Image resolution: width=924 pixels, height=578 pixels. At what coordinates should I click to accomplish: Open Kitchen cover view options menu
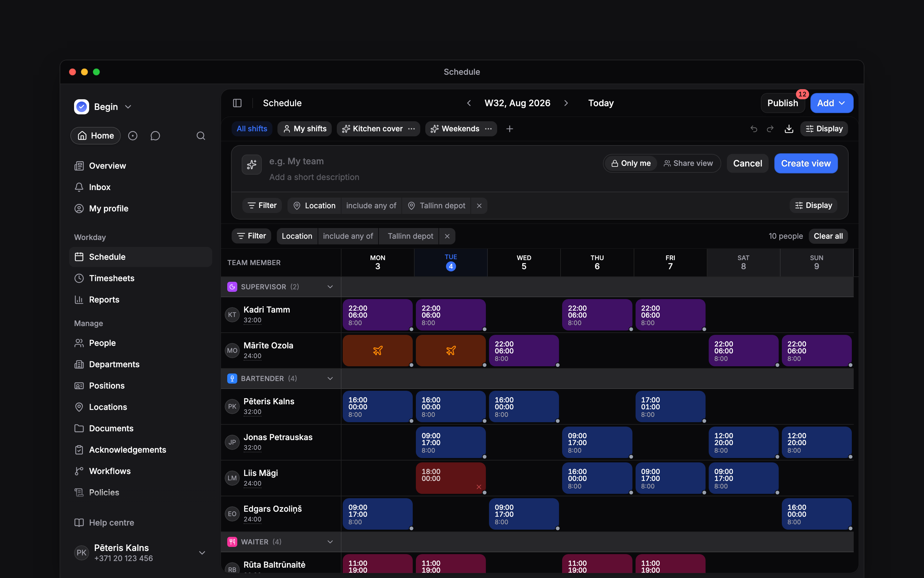point(411,129)
